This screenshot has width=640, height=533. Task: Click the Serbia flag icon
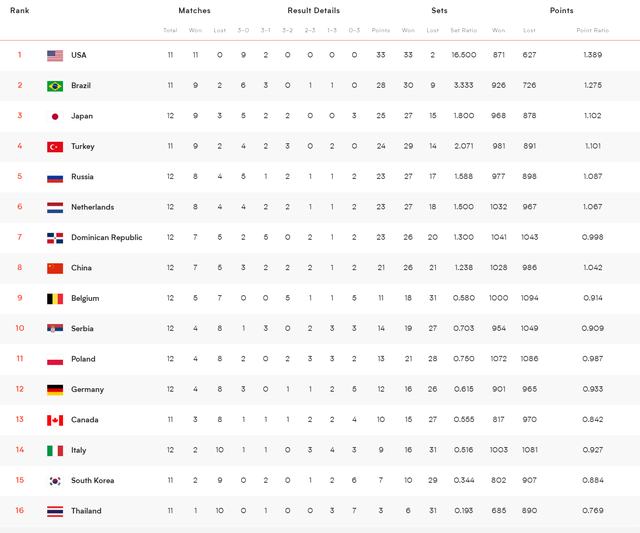[x=55, y=329]
